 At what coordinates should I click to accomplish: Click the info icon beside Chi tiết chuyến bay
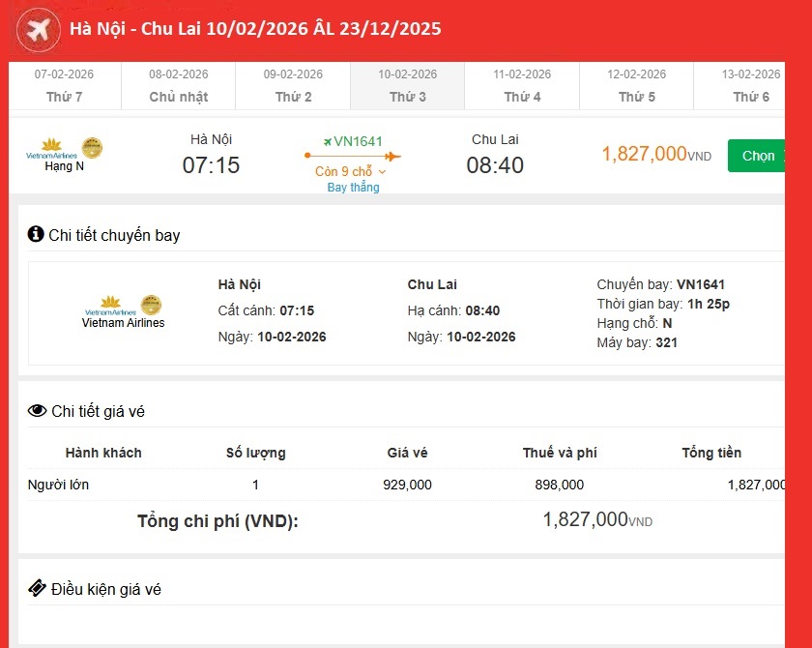[x=36, y=234]
